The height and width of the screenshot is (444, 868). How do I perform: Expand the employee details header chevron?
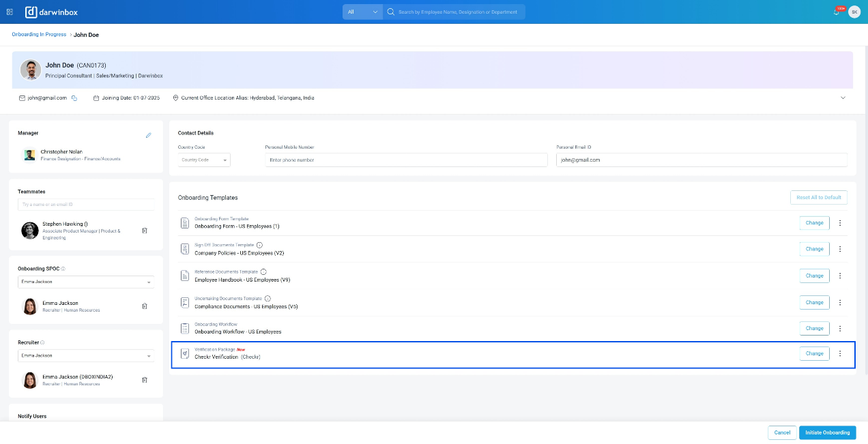click(843, 98)
